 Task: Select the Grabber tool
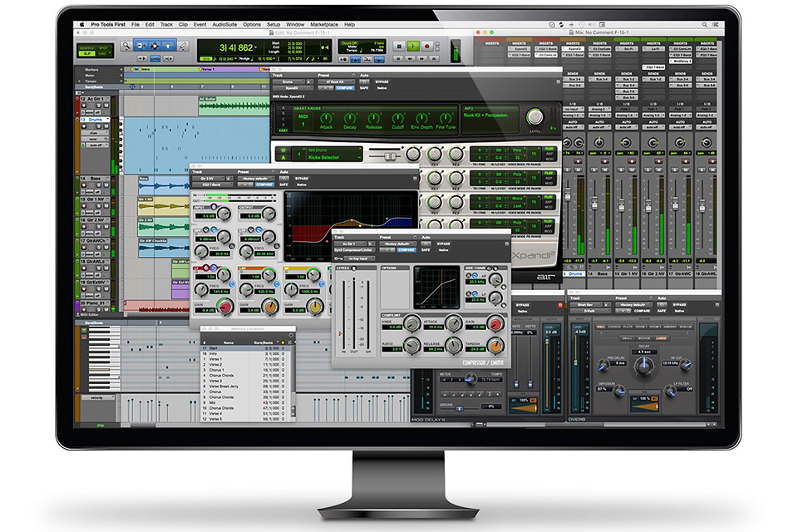pos(170,47)
